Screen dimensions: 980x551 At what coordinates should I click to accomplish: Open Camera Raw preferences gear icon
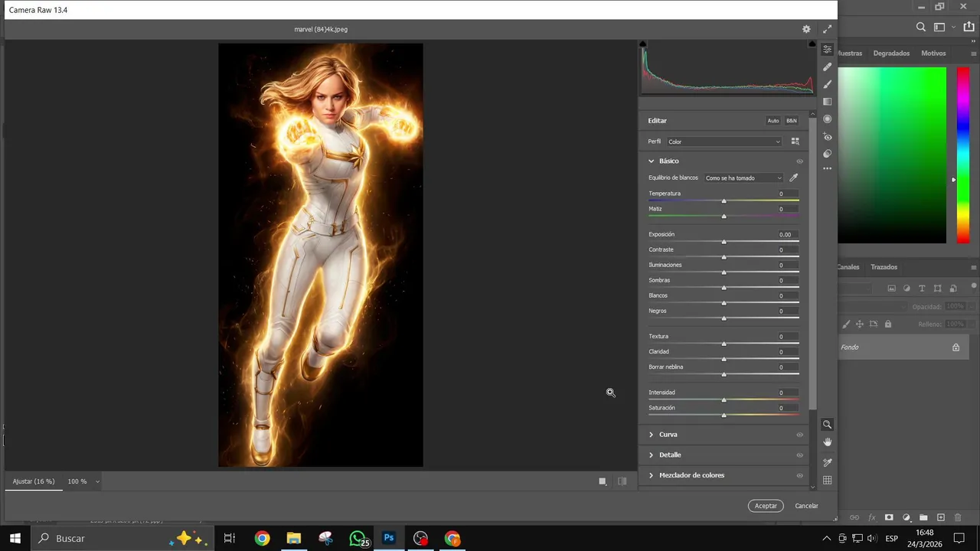coord(806,29)
